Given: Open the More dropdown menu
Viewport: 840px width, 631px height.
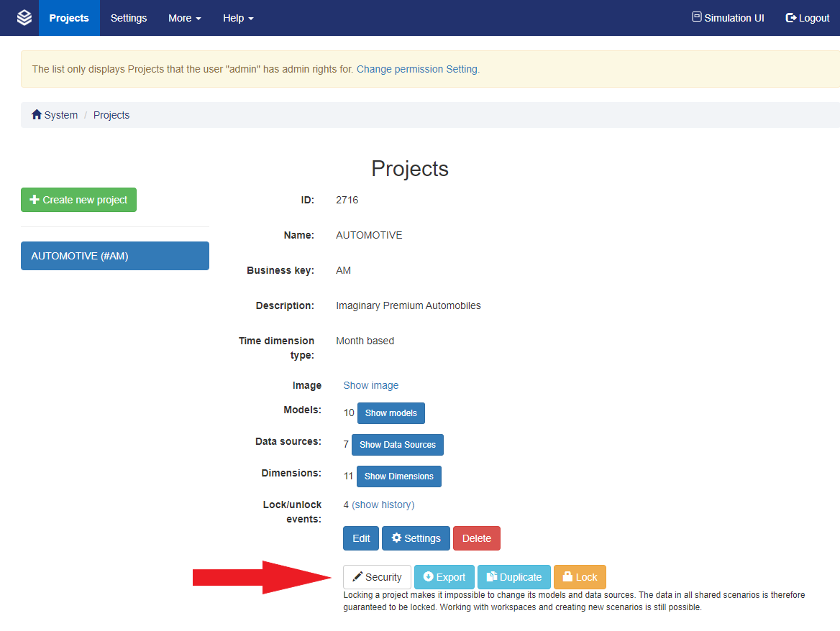Looking at the screenshot, I should pyautogui.click(x=184, y=18).
